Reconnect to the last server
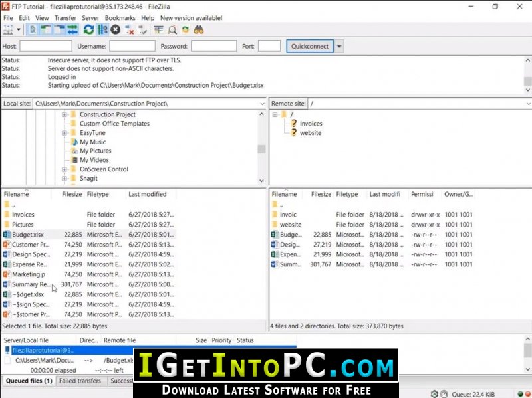 click(x=143, y=30)
